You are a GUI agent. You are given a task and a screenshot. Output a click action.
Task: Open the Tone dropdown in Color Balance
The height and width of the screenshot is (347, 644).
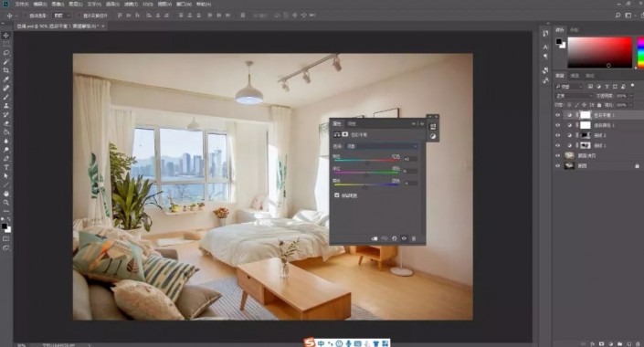pos(382,146)
